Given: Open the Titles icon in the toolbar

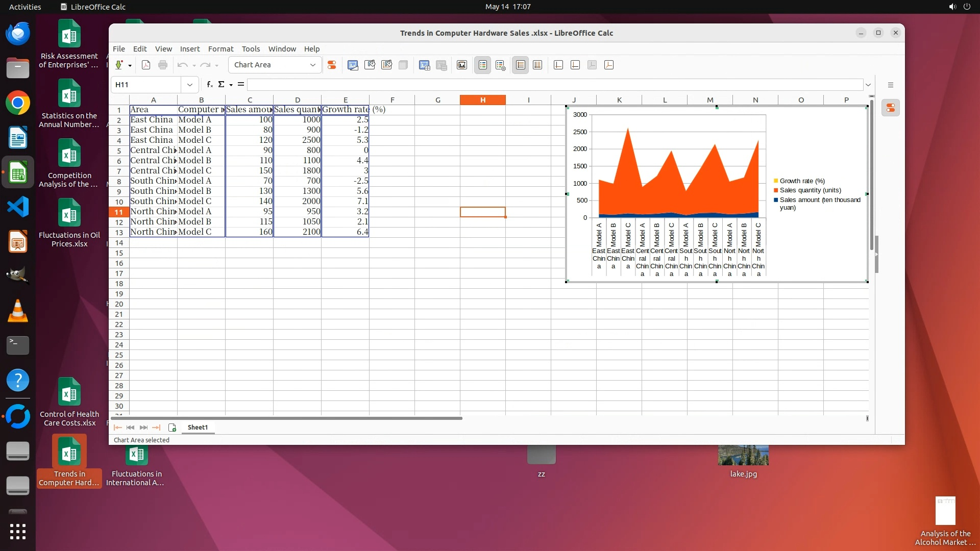Looking at the screenshot, I should 462,65.
